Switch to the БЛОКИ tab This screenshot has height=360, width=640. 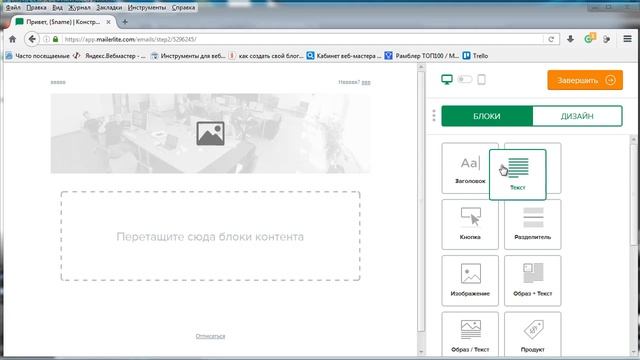pyautogui.click(x=487, y=116)
